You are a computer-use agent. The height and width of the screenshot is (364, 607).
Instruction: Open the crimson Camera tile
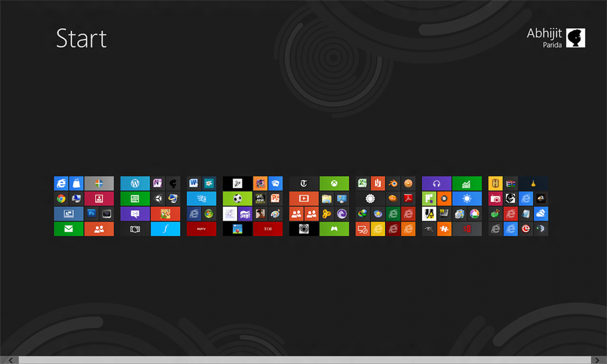tap(495, 199)
